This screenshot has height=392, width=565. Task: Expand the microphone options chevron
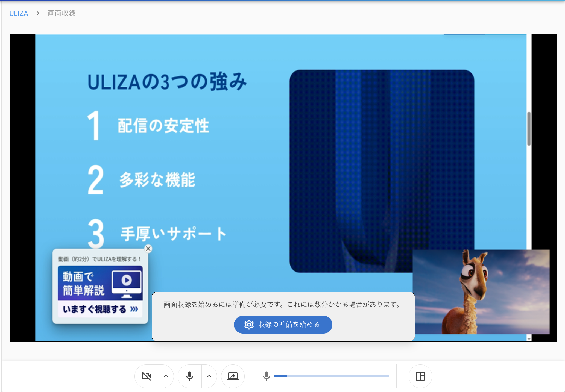pyautogui.click(x=209, y=376)
